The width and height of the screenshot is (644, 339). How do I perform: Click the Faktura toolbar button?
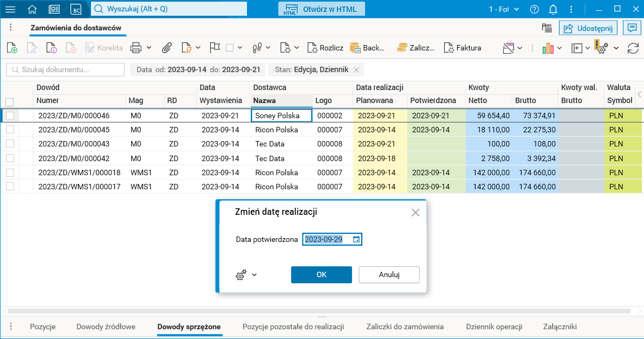click(x=463, y=48)
